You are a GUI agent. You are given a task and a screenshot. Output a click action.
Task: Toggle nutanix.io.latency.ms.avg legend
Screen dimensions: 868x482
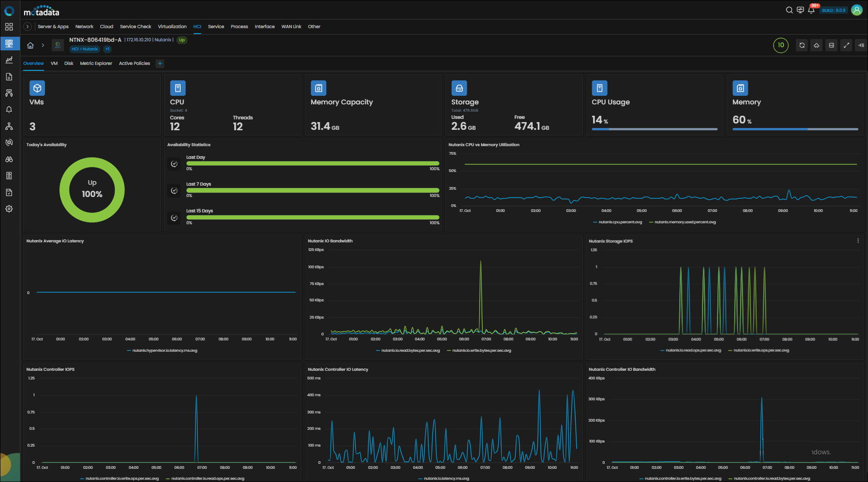tap(444, 478)
